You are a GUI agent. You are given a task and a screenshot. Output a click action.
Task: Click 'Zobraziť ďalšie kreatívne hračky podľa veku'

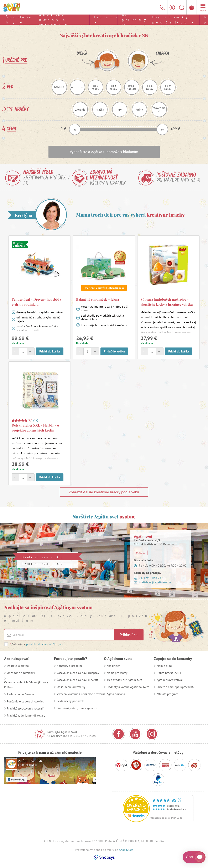(x=104, y=492)
